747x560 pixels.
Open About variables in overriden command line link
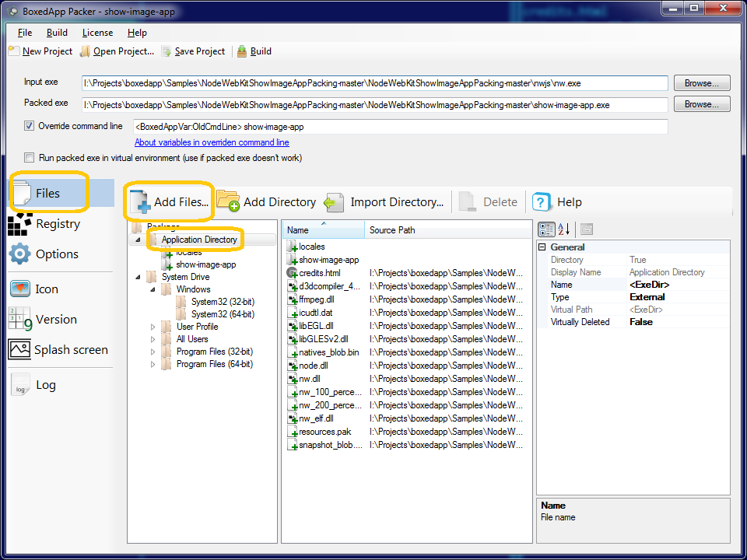point(212,142)
